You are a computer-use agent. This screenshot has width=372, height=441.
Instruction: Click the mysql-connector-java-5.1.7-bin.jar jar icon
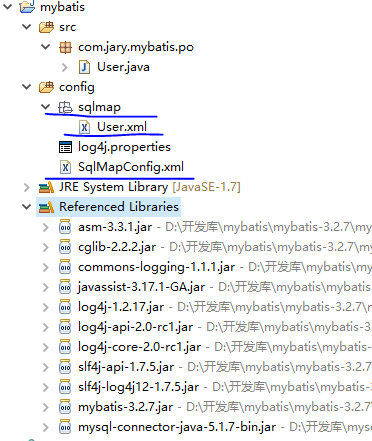[x=65, y=427]
